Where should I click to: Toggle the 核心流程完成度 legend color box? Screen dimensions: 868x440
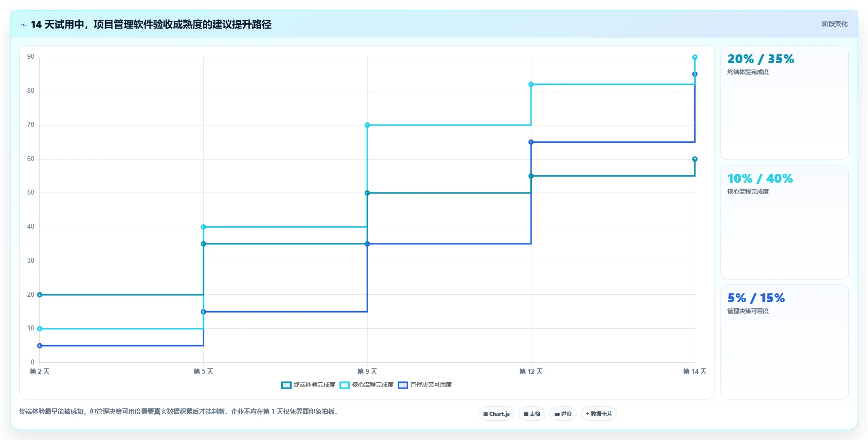point(344,385)
